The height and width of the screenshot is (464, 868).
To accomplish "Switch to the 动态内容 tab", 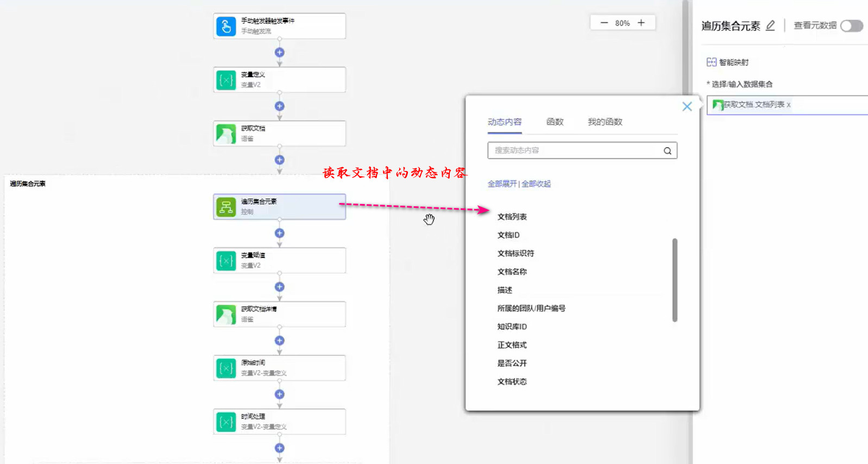I will pos(505,122).
